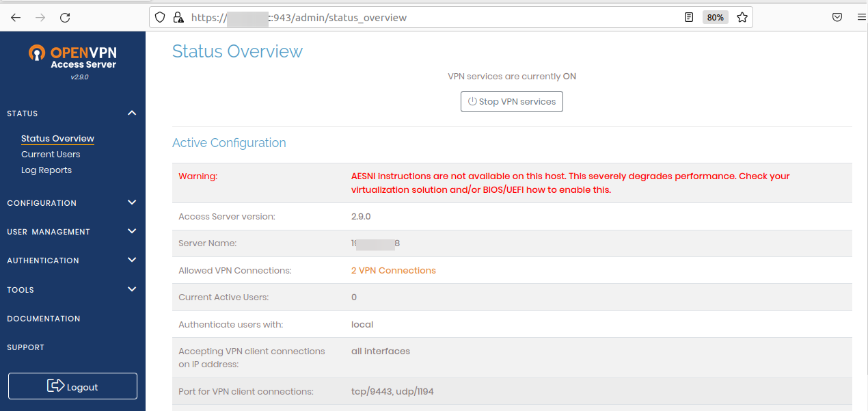Click the USER MANAGEMENT sidebar heading

pos(49,232)
